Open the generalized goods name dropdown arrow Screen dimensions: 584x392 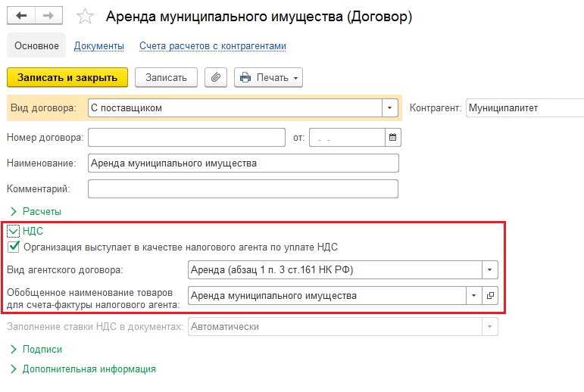(x=474, y=296)
